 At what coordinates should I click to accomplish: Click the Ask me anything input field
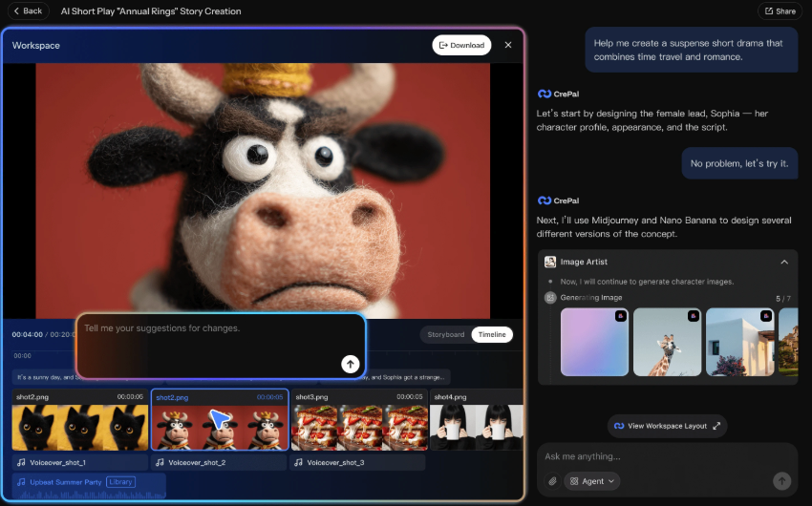(659, 456)
